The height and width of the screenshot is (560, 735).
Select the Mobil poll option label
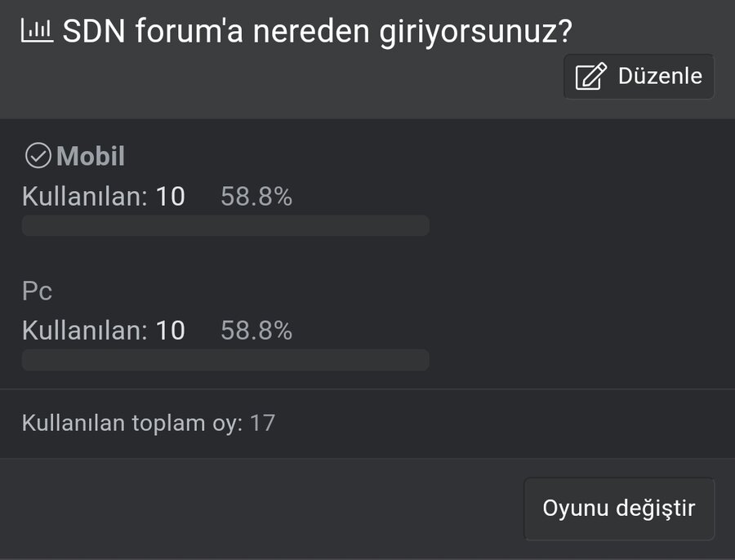click(x=91, y=156)
